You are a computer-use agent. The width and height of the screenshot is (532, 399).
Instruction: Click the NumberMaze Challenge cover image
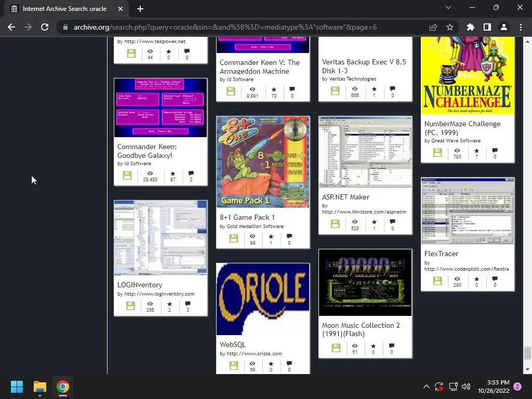point(468,75)
